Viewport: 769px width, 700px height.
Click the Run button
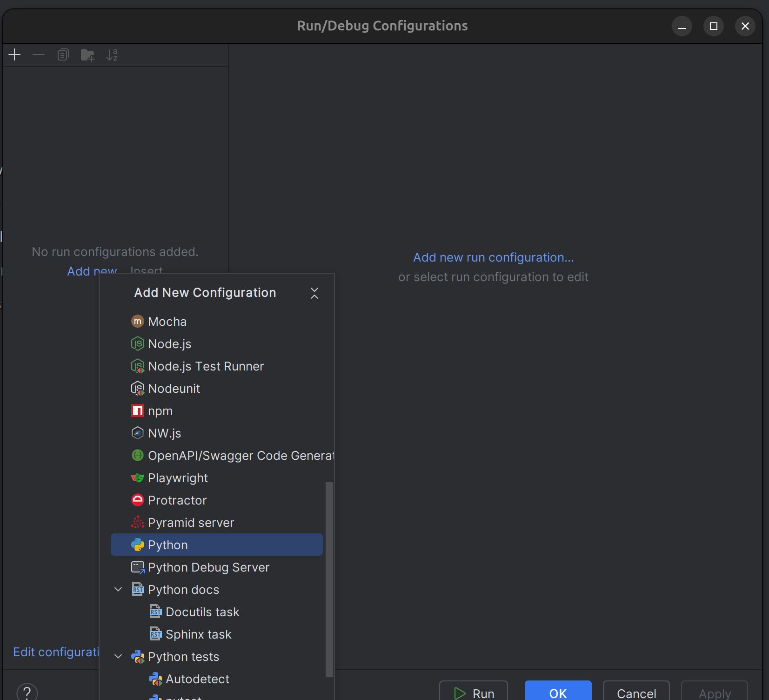474,693
